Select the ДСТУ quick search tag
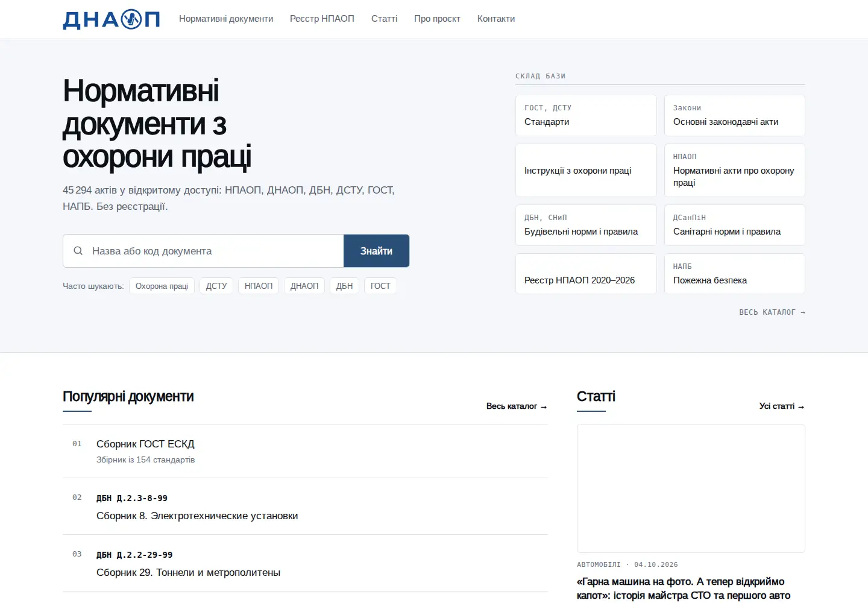Image resolution: width=868 pixels, height=603 pixels. coord(216,286)
